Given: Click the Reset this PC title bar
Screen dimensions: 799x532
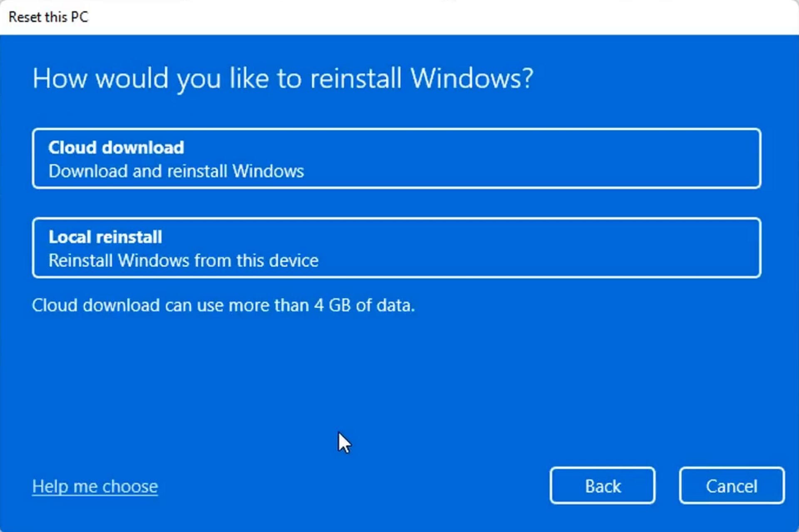Looking at the screenshot, I should [x=49, y=17].
